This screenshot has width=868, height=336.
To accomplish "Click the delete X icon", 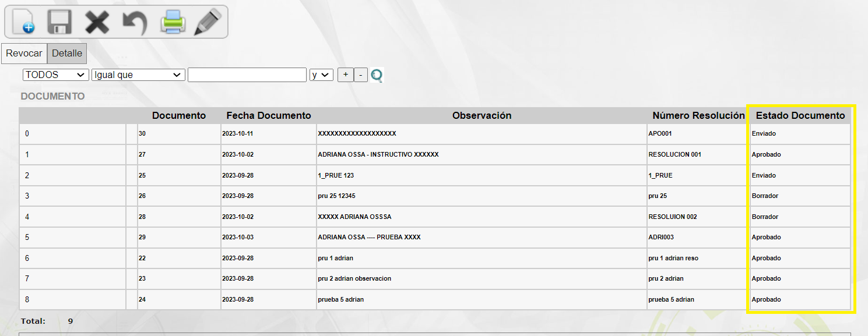I will click(97, 22).
